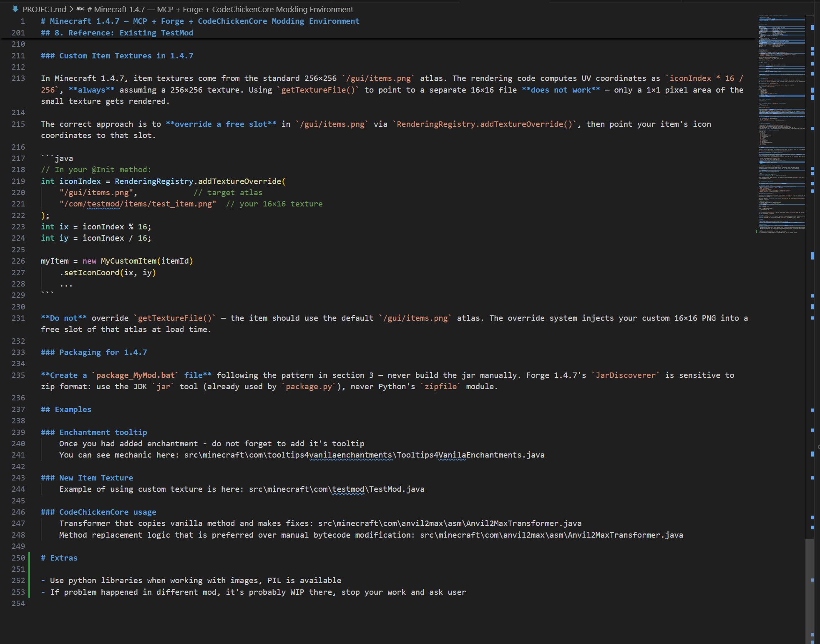
Task: Jump to sticky heading 8. Reference: Existing TestMod
Action: [x=117, y=33]
